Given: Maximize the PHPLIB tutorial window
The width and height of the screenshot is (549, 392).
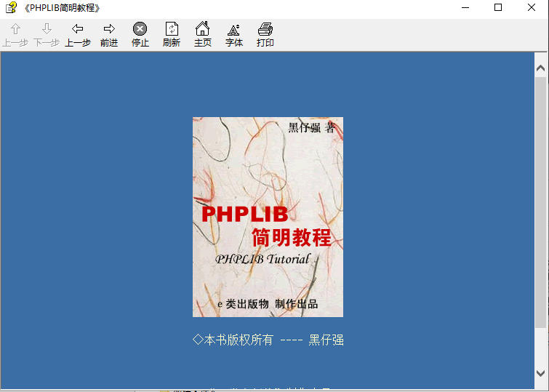Looking at the screenshot, I should point(498,8).
